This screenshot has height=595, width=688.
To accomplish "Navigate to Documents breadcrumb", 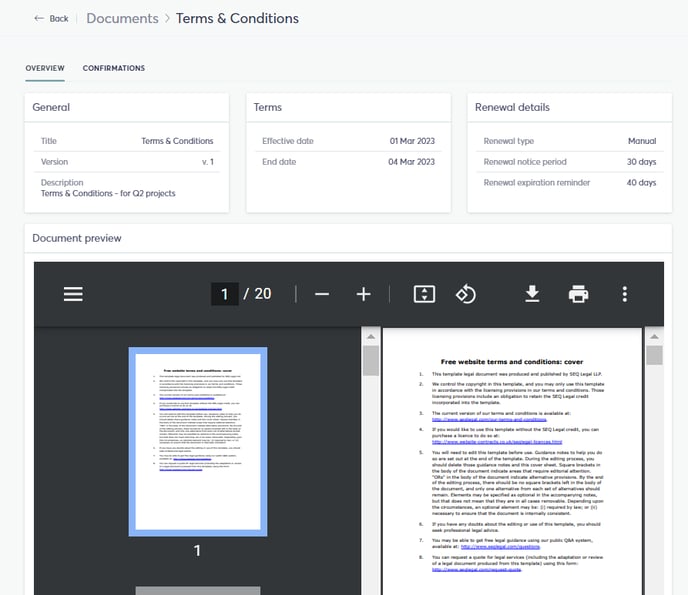I will pyautogui.click(x=122, y=18).
